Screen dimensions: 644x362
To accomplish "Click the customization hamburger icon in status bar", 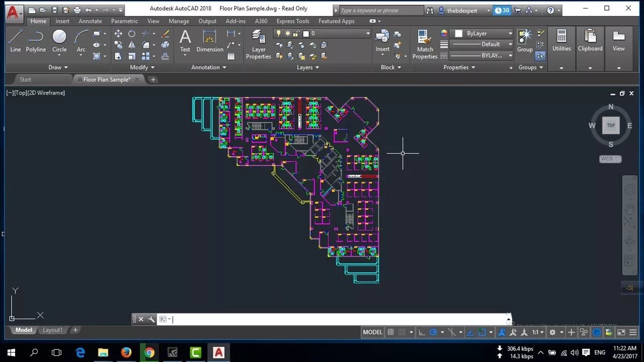I will tap(632, 332).
